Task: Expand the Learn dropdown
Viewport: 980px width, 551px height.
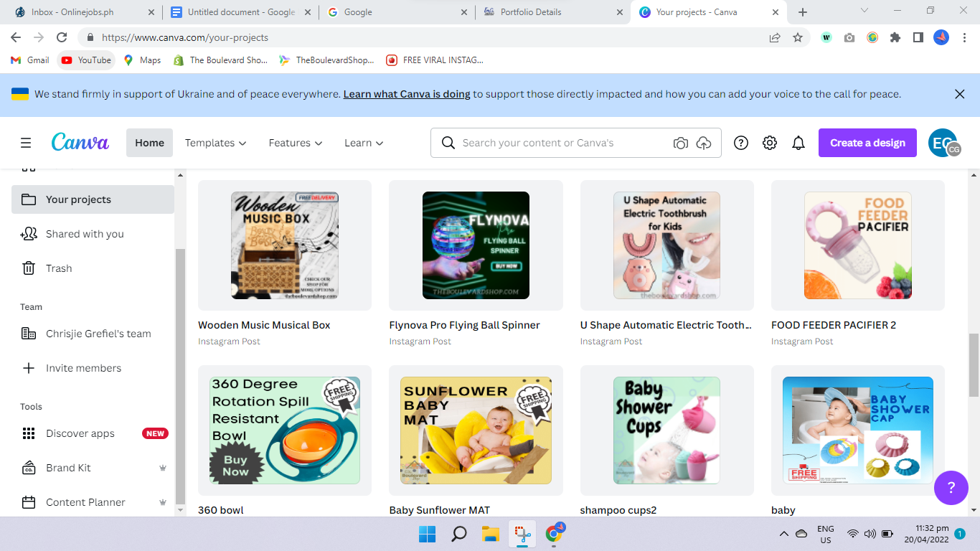Action: [x=364, y=143]
